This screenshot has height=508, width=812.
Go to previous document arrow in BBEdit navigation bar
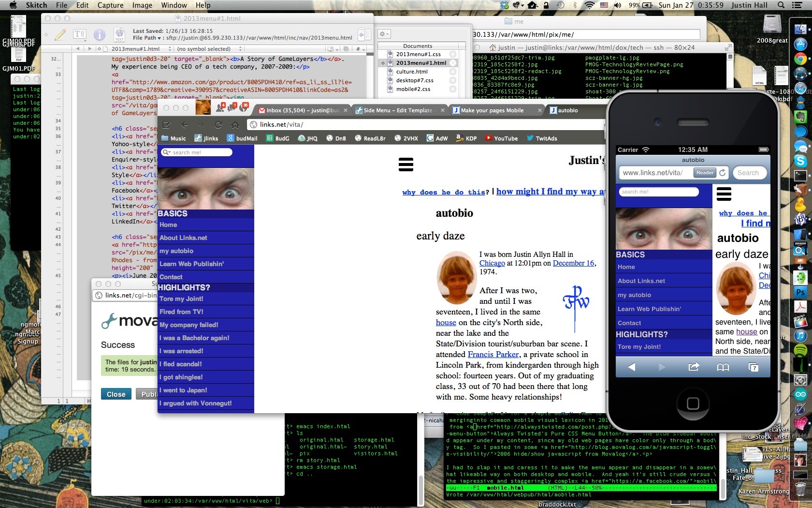(78, 49)
